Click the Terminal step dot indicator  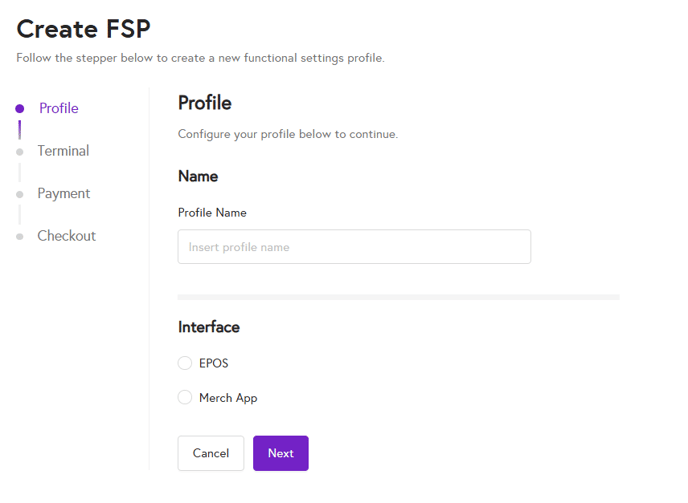click(20, 152)
